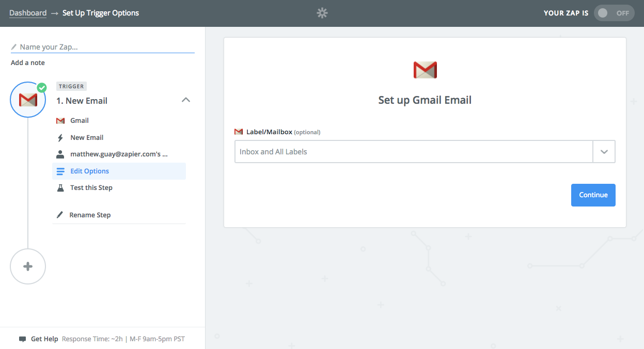Click the Gmail logo in the trigger circle
644x349 pixels.
pyautogui.click(x=27, y=100)
